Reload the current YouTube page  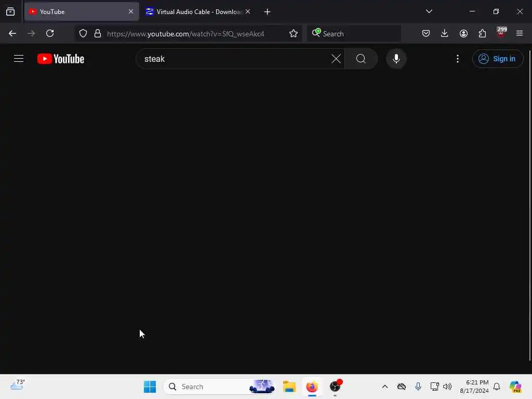tap(50, 33)
